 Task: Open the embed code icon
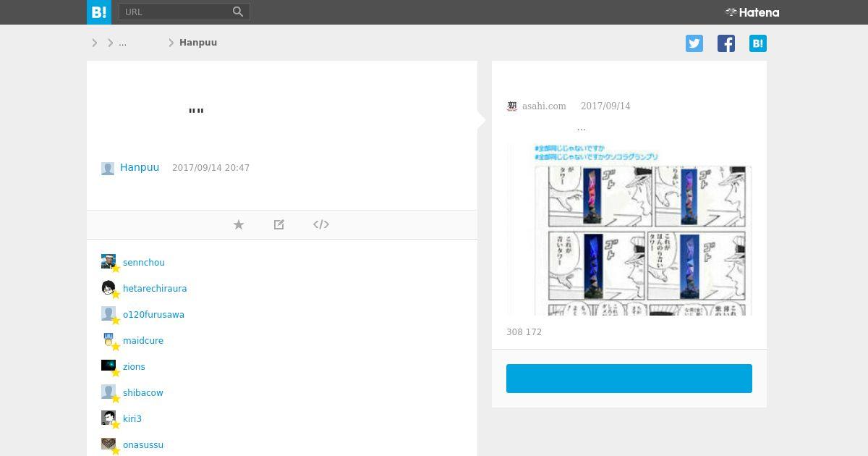321,224
